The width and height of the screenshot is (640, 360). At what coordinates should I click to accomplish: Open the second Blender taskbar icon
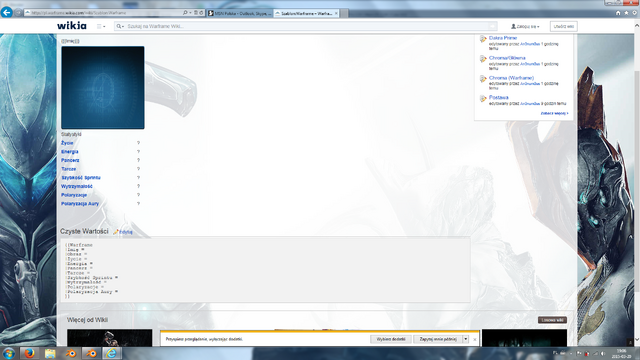tap(91, 353)
